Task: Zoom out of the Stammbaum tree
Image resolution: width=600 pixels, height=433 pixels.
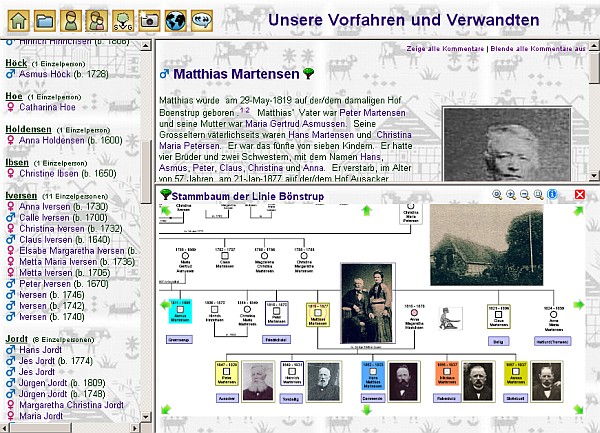Action: tap(524, 195)
